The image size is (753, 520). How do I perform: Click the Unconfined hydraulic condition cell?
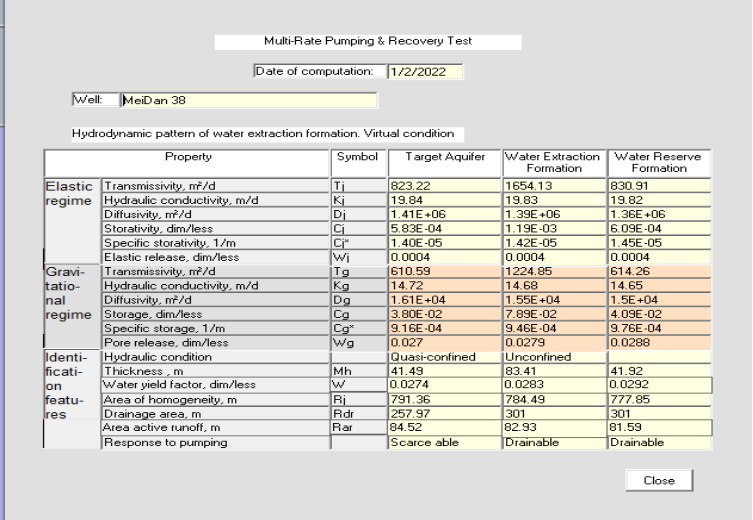point(554,357)
